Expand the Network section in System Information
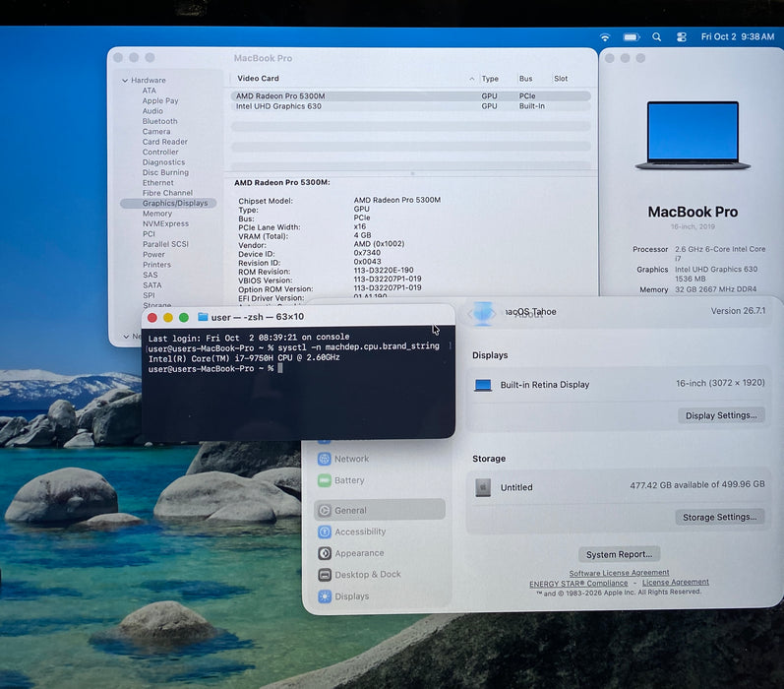784x689 pixels. click(127, 337)
